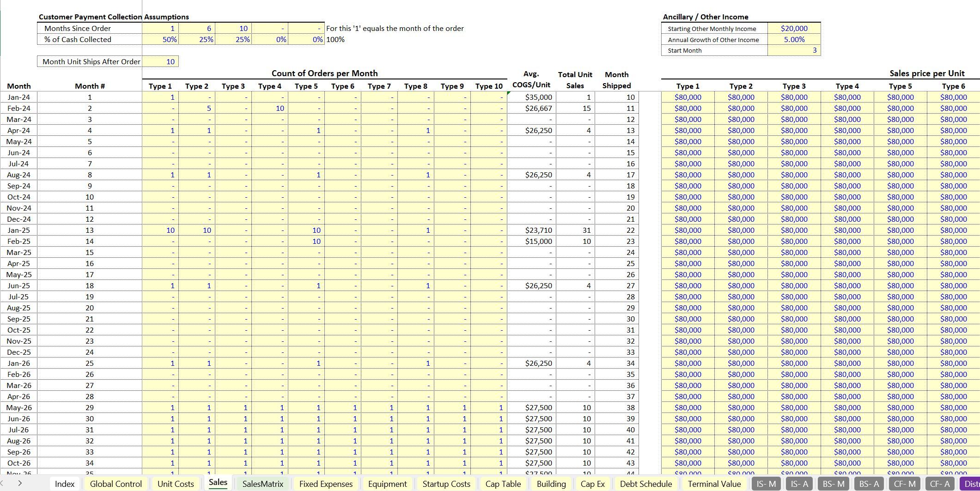Select May-26 Type 10 orders cell
The image size is (980, 491).
coord(489,407)
